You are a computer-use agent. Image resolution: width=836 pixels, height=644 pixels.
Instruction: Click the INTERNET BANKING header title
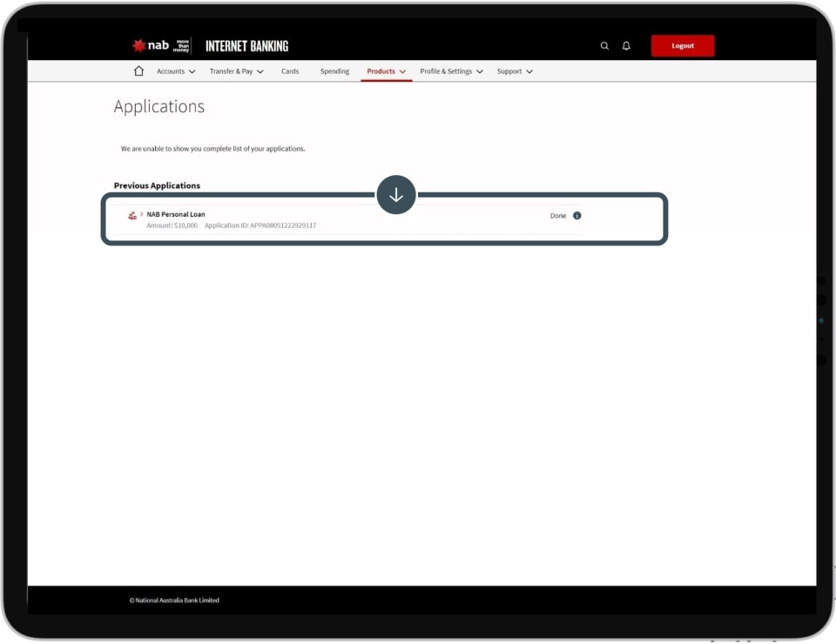coord(246,46)
